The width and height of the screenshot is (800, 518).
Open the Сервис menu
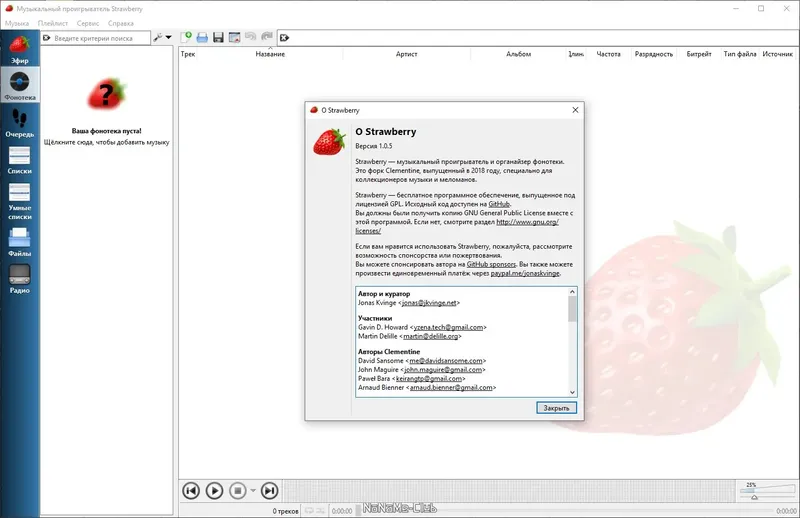(x=88, y=23)
